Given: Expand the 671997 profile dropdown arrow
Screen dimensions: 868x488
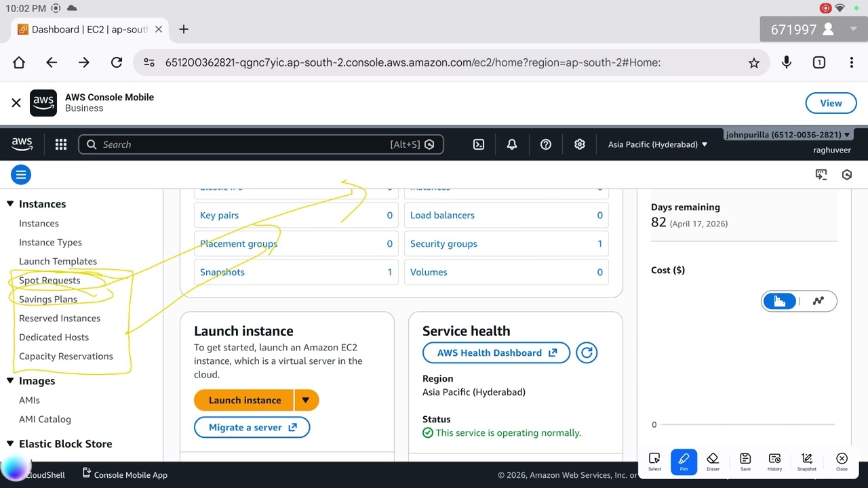Looking at the screenshot, I should [x=853, y=29].
